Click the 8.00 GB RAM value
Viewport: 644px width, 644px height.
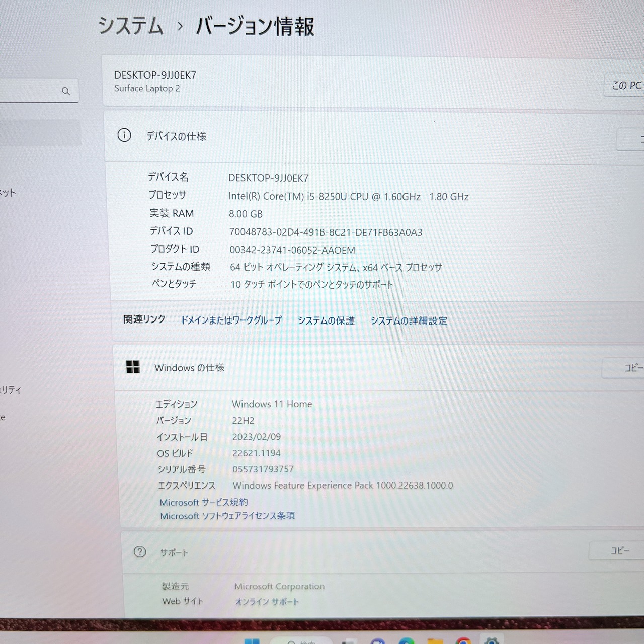click(246, 214)
